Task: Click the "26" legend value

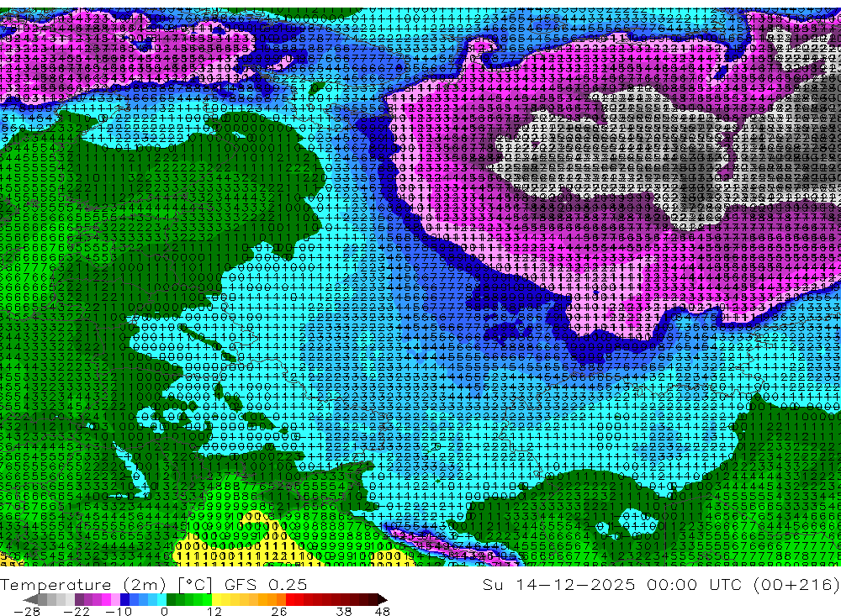Action: click(279, 612)
